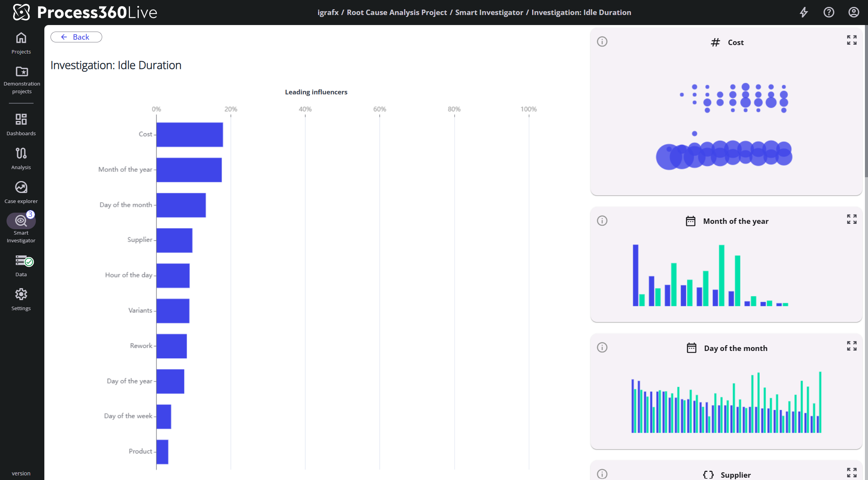Click the 'Leading influencers' chart title
This screenshot has width=868, height=480.
pyautogui.click(x=316, y=92)
